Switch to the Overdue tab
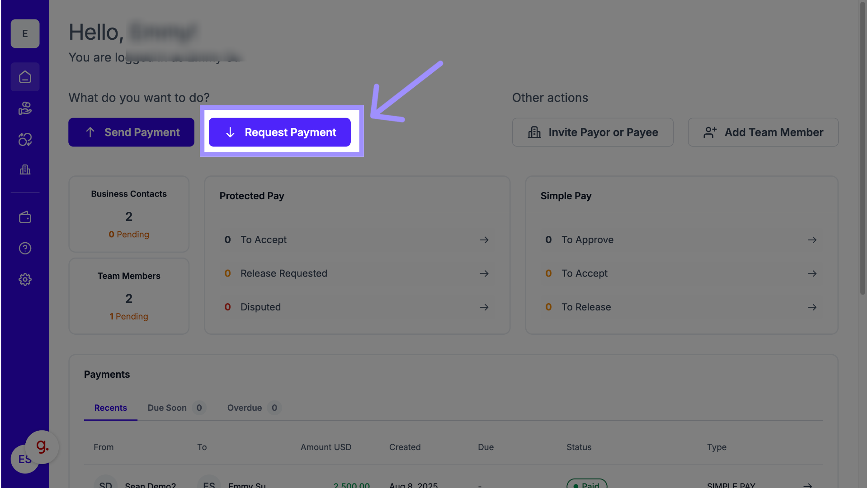Viewport: 868px width, 488px height. coord(245,408)
